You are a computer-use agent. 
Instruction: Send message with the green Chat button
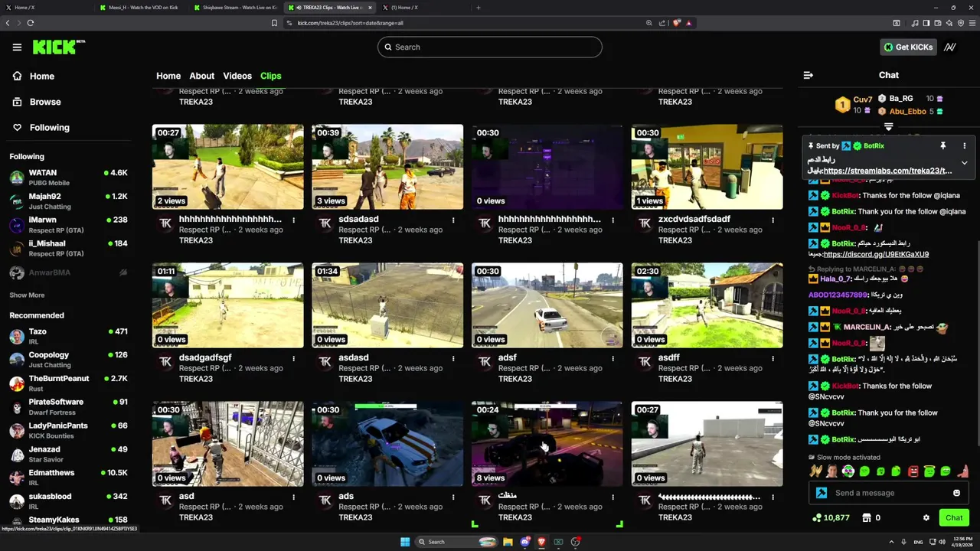(x=954, y=518)
